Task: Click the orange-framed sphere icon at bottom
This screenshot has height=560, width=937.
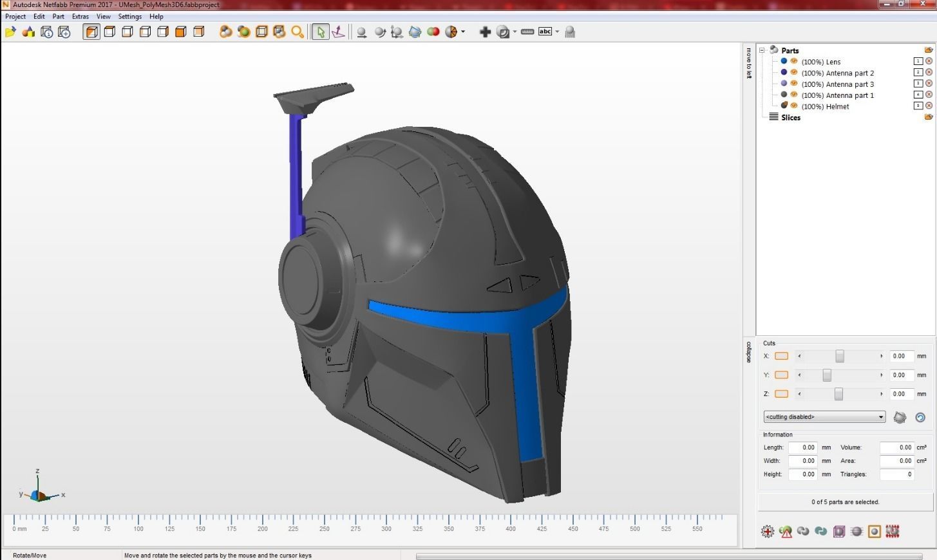Action: [875, 531]
